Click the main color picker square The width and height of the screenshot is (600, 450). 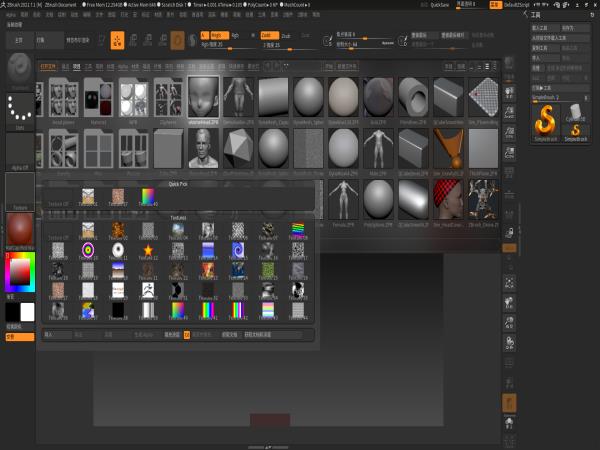[x=20, y=271]
